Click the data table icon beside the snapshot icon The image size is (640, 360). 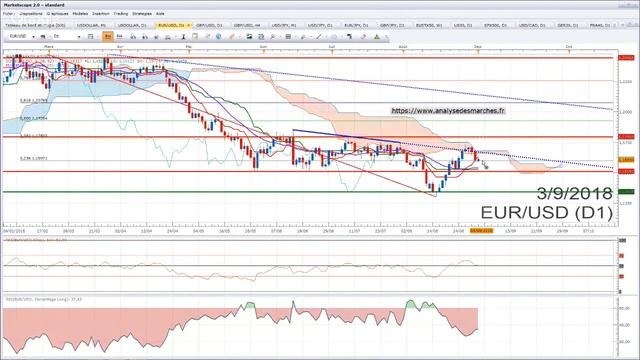point(261,37)
